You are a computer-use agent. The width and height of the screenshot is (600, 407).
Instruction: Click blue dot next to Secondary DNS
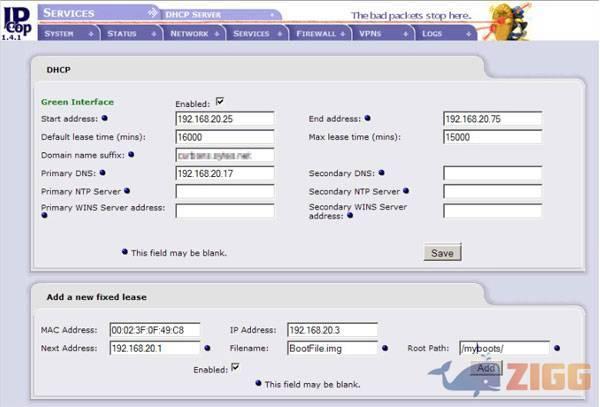point(381,173)
